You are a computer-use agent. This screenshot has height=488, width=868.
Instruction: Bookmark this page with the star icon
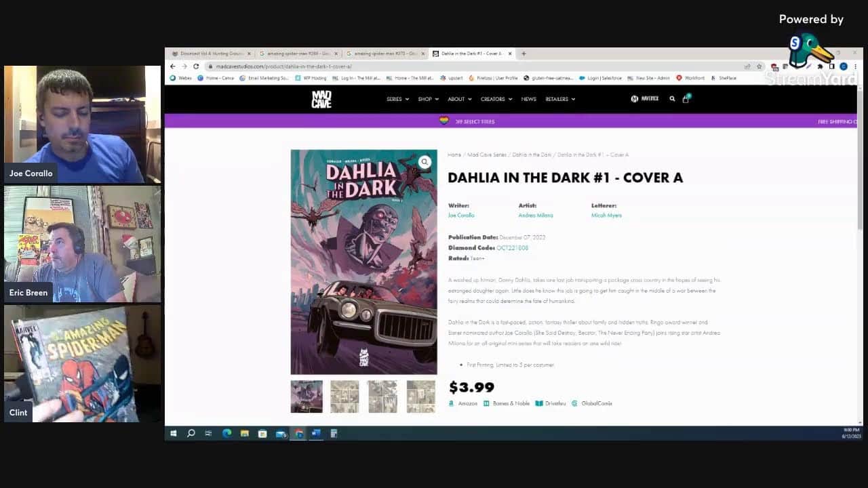(759, 66)
